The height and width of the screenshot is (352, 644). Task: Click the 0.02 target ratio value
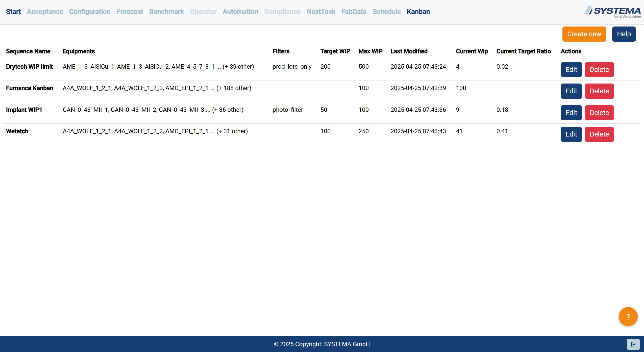click(502, 67)
